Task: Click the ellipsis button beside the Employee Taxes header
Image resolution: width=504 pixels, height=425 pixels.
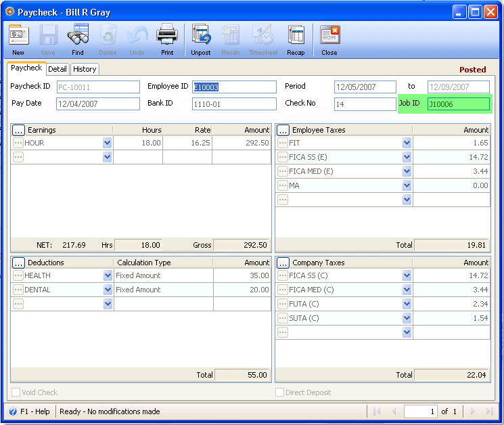Action: click(283, 130)
